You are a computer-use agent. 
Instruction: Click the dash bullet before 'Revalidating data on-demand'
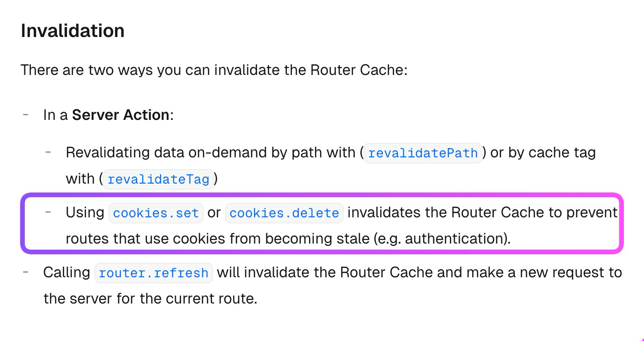(x=49, y=151)
